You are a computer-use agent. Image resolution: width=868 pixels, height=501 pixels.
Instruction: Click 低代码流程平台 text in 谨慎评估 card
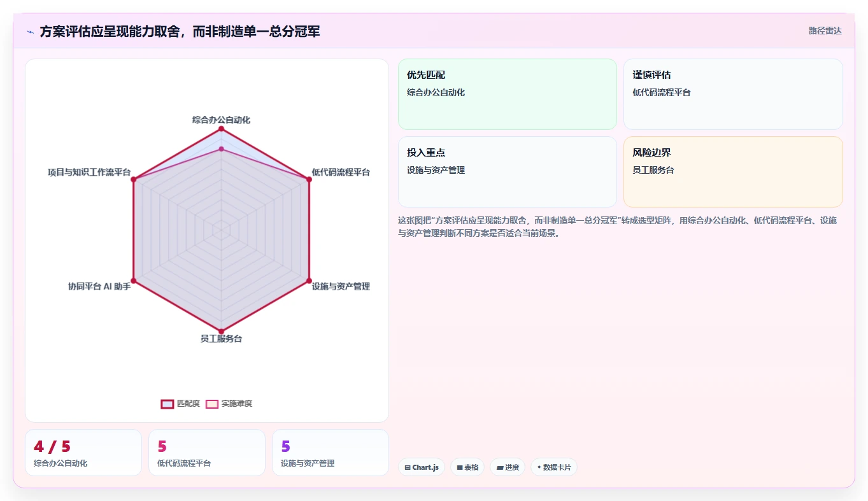pos(662,92)
